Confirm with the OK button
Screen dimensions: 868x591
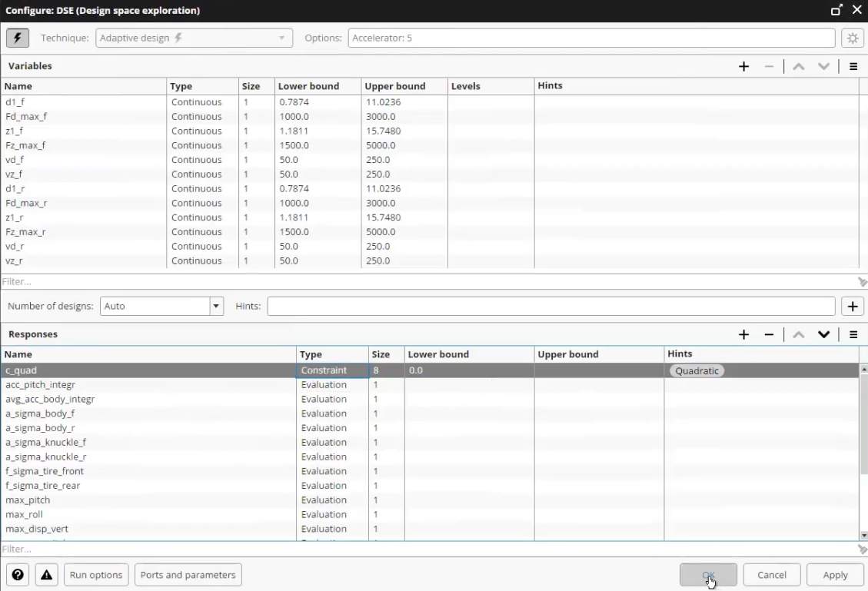(x=708, y=574)
